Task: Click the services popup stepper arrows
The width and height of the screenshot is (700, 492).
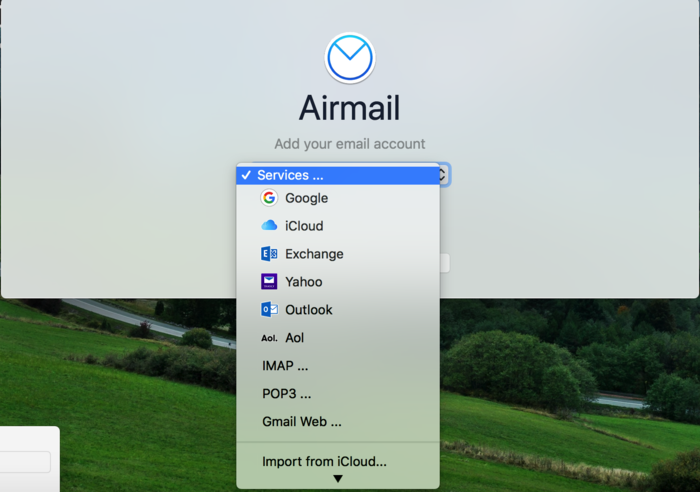Action: tap(444, 175)
